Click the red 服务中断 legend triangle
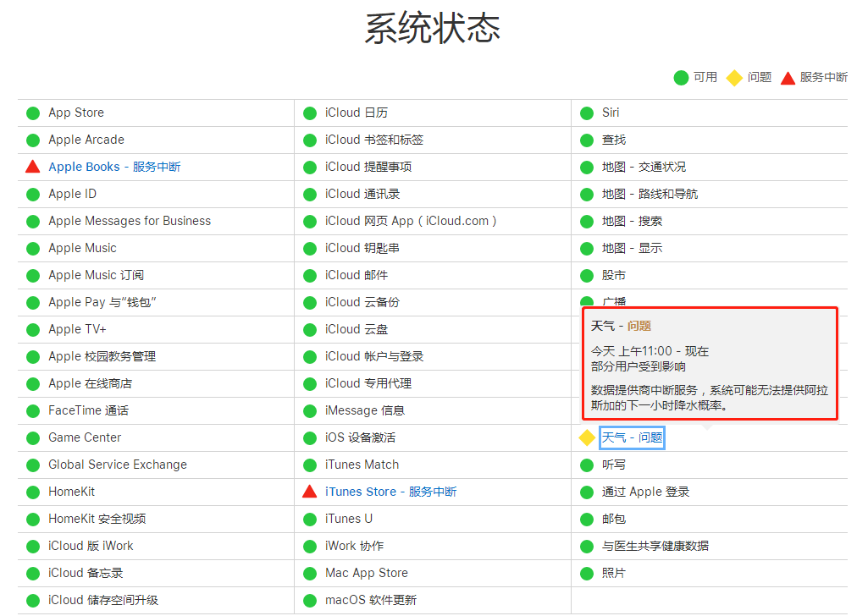 [788, 78]
